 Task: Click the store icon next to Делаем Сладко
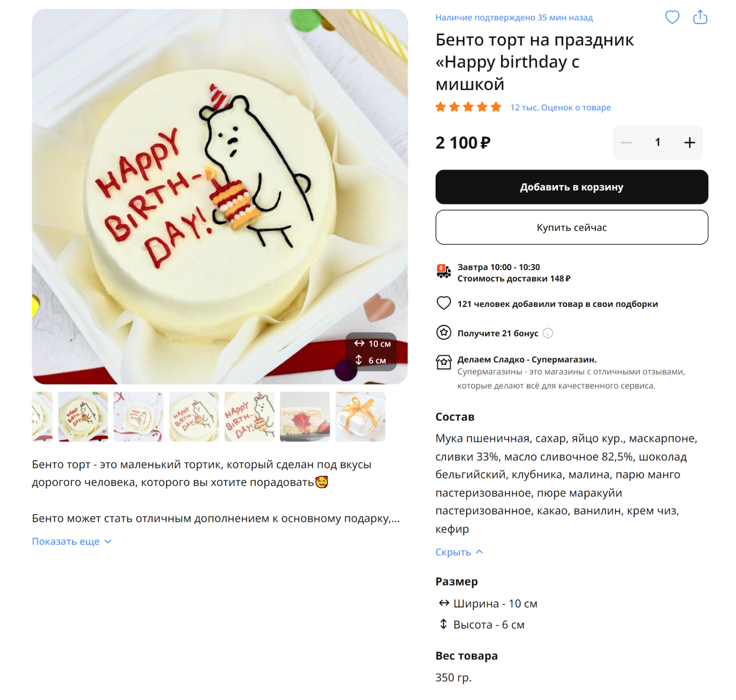point(444,362)
